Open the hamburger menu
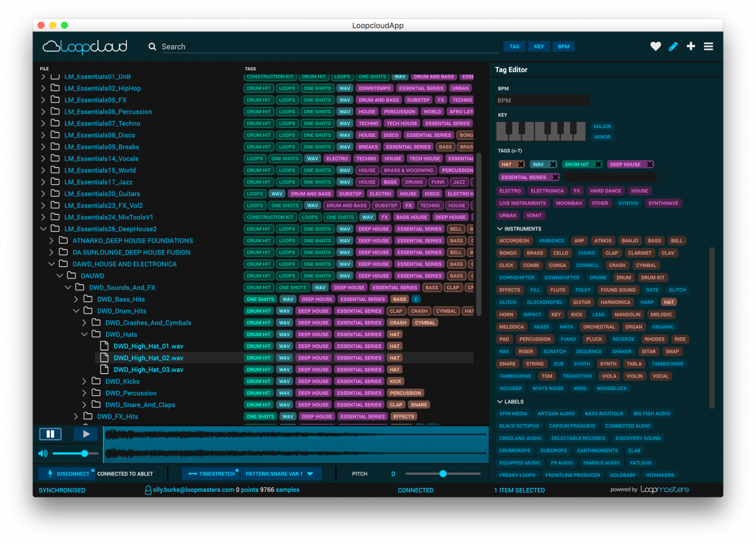This screenshot has width=756, height=544. coord(708,46)
